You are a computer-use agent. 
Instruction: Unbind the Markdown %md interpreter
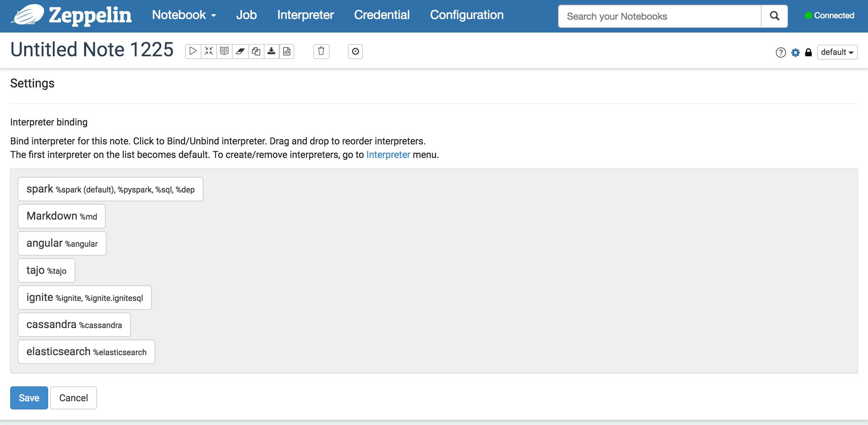[62, 216]
